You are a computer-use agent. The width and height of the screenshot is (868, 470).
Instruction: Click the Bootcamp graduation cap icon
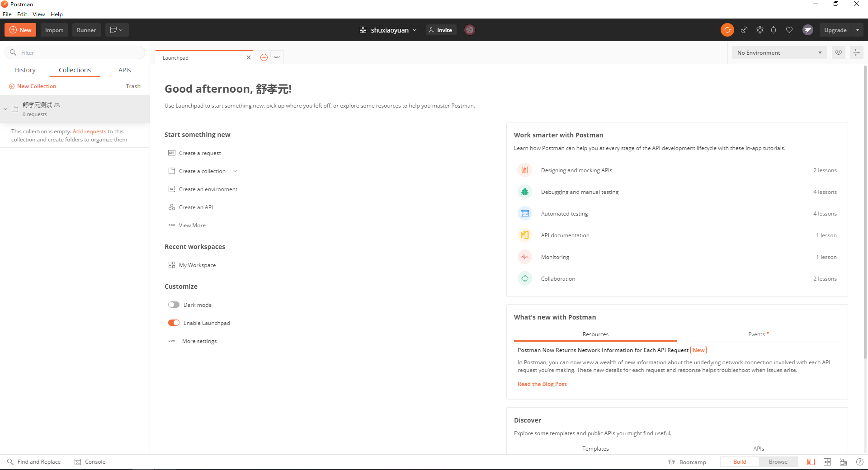click(671, 462)
